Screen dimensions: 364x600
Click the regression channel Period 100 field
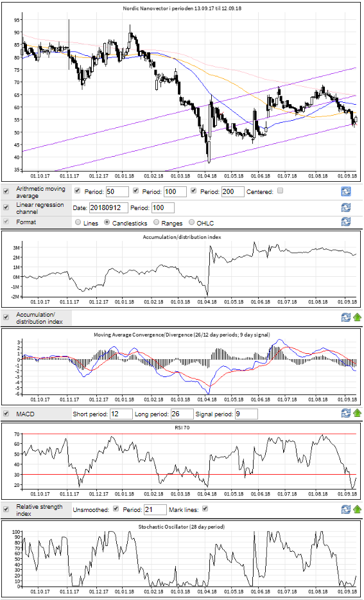pyautogui.click(x=163, y=207)
